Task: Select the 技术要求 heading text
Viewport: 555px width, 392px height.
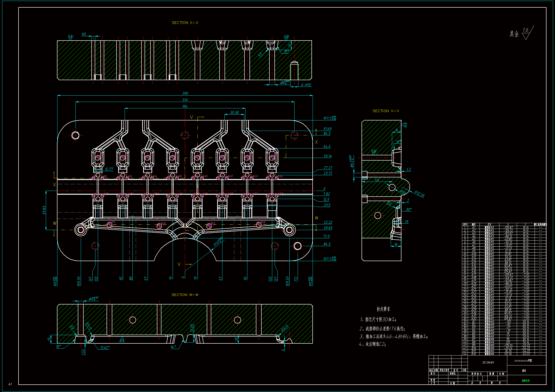Action: [x=383, y=309]
